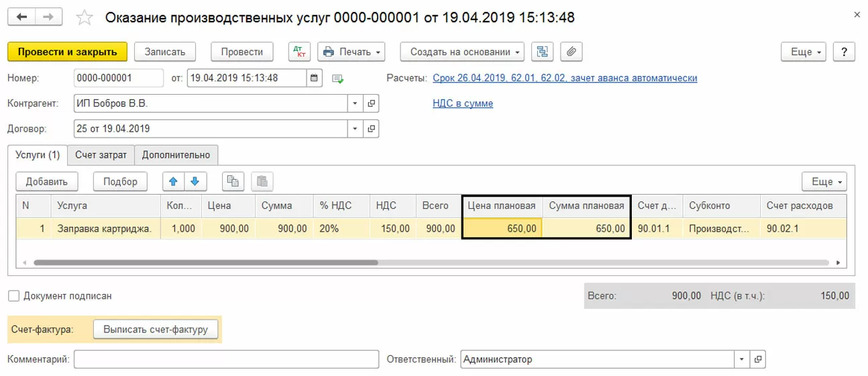Open the Дополнительно tab
Screen dimensions: 868x376
point(176,155)
